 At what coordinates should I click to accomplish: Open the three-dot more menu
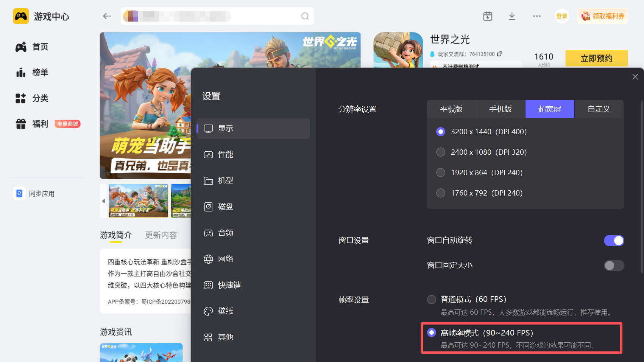[537, 16]
